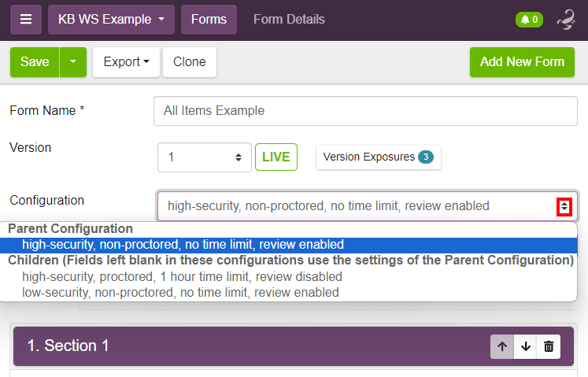Delete Section 1 with trash icon
Screen dimensions: 588x377
click(549, 346)
